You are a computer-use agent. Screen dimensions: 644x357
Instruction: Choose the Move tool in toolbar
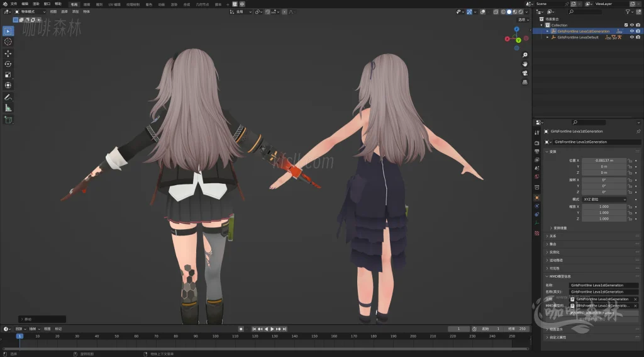[x=8, y=54]
